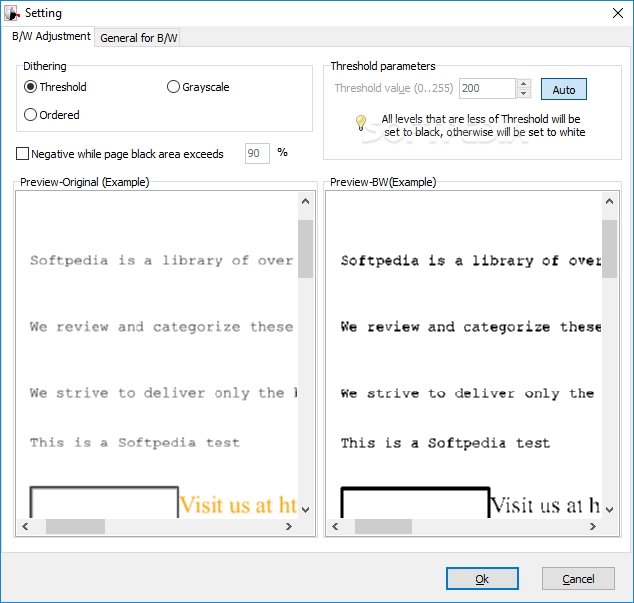Click 'We review and categorize' line in original preview
Image resolution: width=634 pixels, height=603 pixels.
[161, 327]
